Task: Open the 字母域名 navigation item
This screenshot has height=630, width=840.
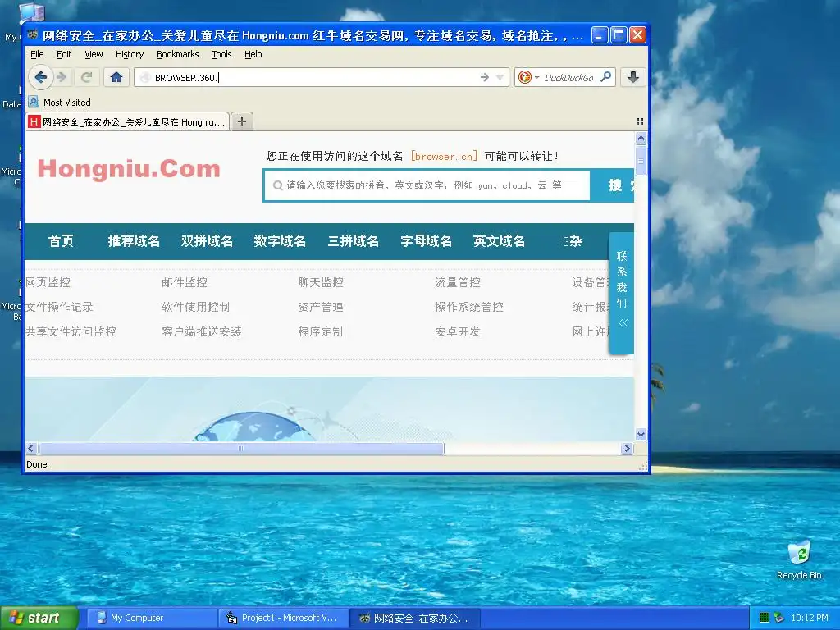Action: coord(426,241)
